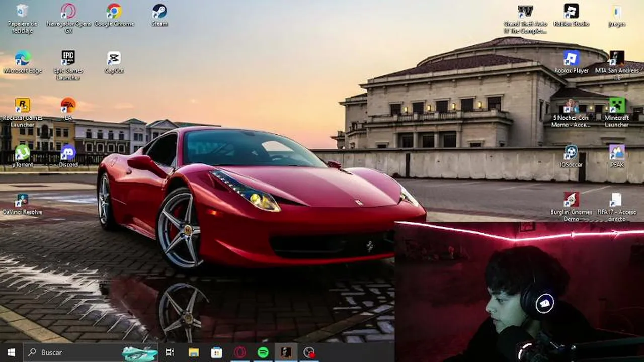Select the MTA San Andreas 1.6 icon
This screenshot has height=362, width=644.
[617, 65]
